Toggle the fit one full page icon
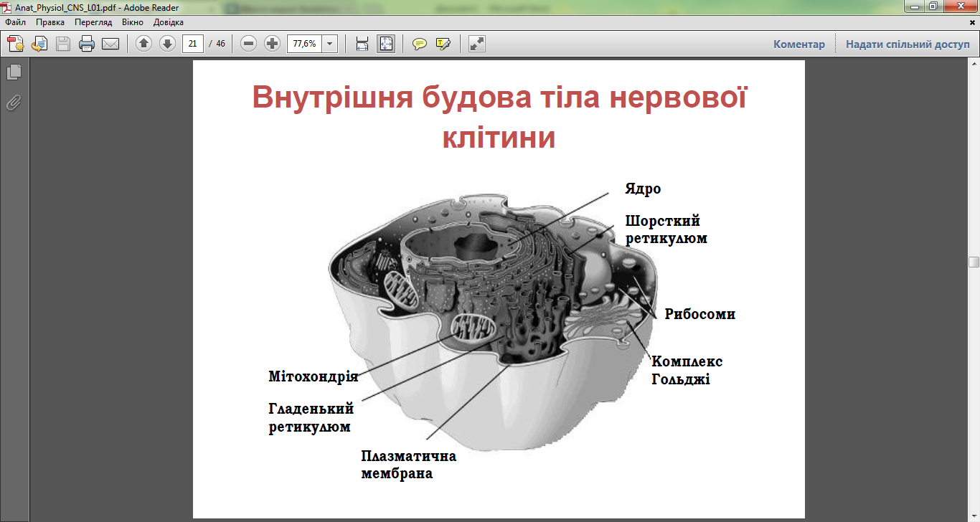 386,44
